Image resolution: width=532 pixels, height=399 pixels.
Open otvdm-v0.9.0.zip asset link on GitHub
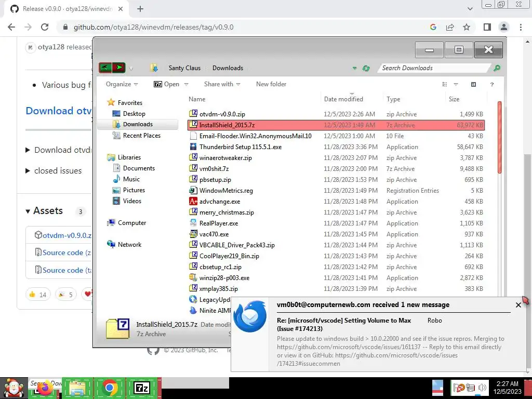(x=67, y=235)
